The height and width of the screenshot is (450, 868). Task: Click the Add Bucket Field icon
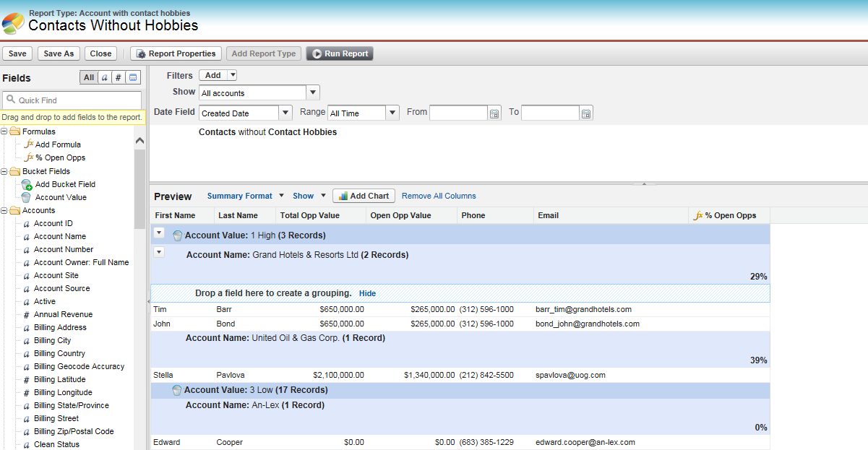tap(27, 184)
